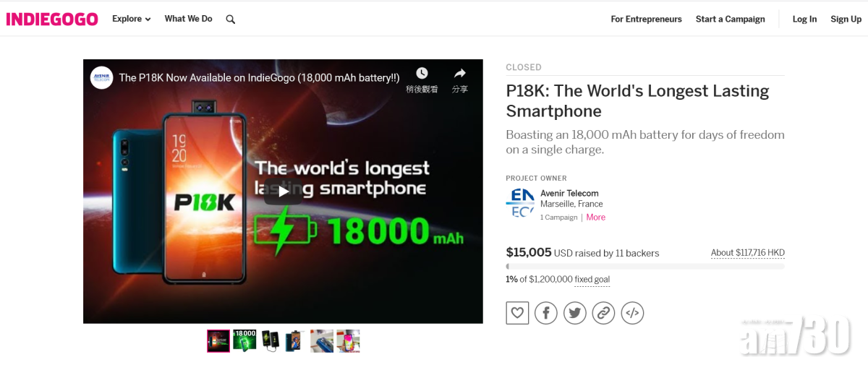The height and width of the screenshot is (370, 868).
Task: Expand the Explore dropdown menu
Action: [x=131, y=19]
